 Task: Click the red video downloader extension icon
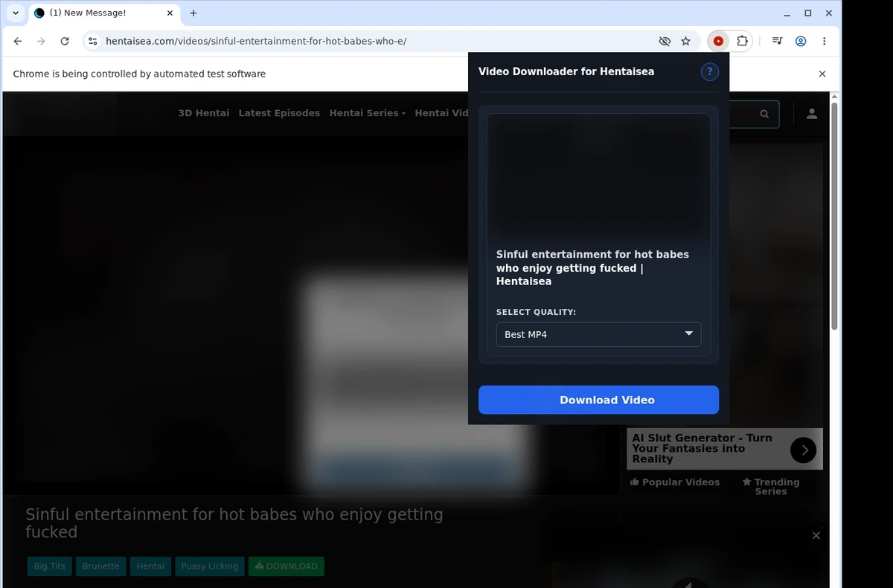click(x=718, y=42)
